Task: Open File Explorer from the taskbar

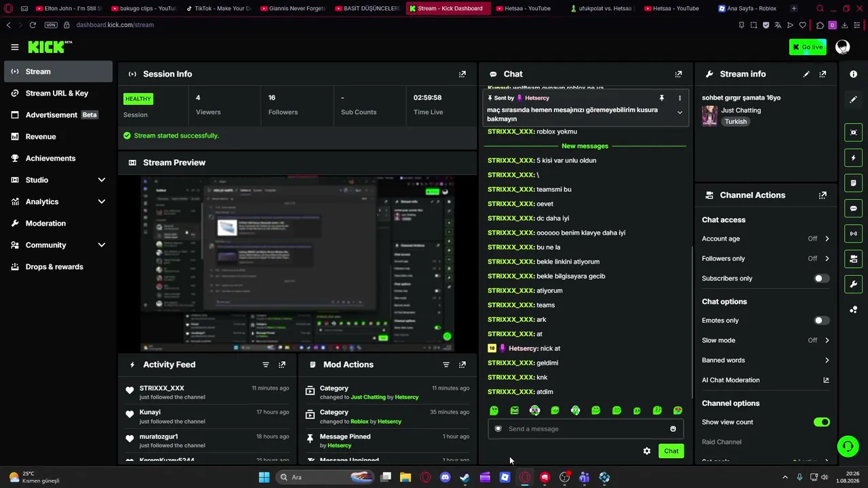Action: [406, 477]
